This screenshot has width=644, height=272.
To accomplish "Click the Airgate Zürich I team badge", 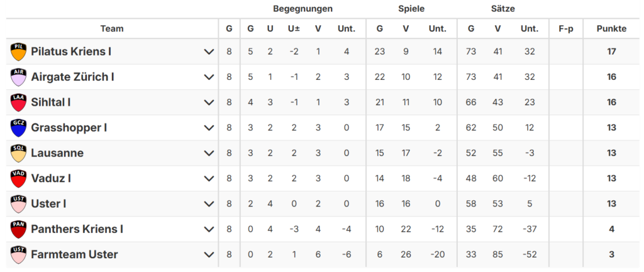I will pyautogui.click(x=19, y=77).
